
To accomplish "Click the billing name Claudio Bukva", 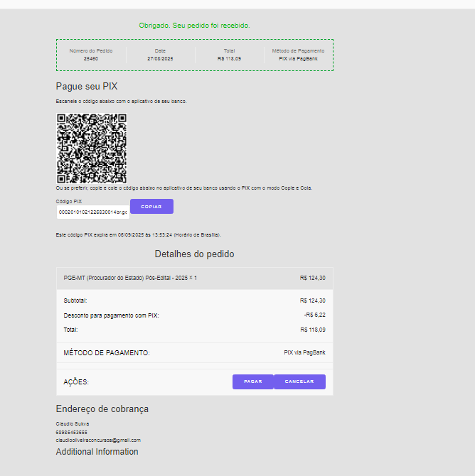I will [73, 424].
